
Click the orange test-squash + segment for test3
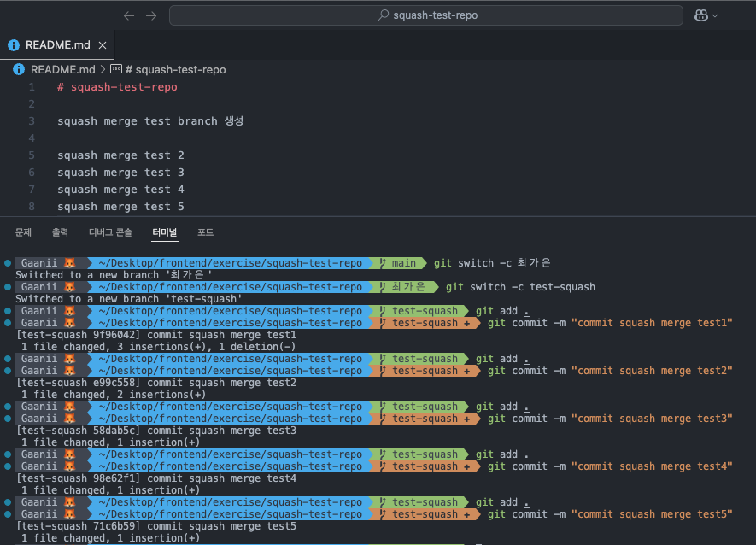(425, 419)
